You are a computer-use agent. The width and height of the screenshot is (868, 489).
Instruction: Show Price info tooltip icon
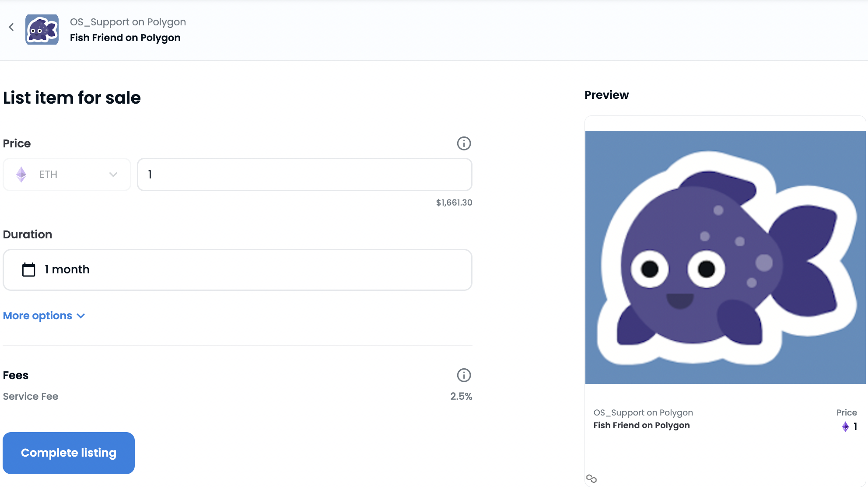pos(464,143)
